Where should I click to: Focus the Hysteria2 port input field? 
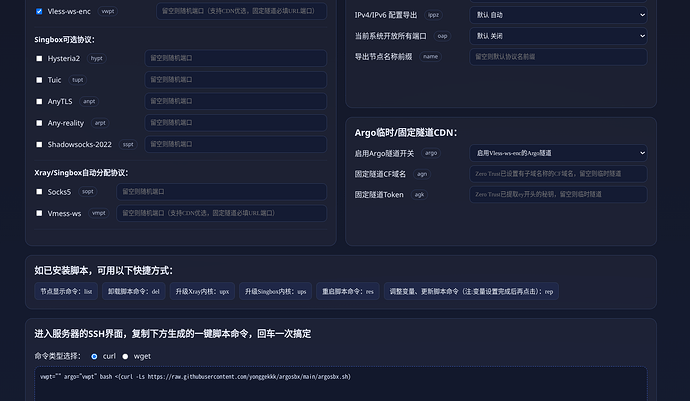[x=235, y=58]
